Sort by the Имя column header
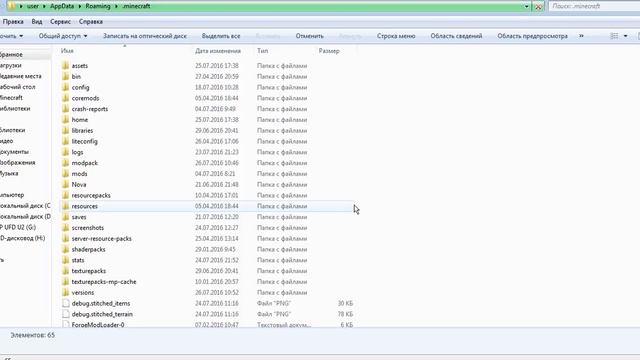The height and width of the screenshot is (360, 640). click(x=67, y=51)
